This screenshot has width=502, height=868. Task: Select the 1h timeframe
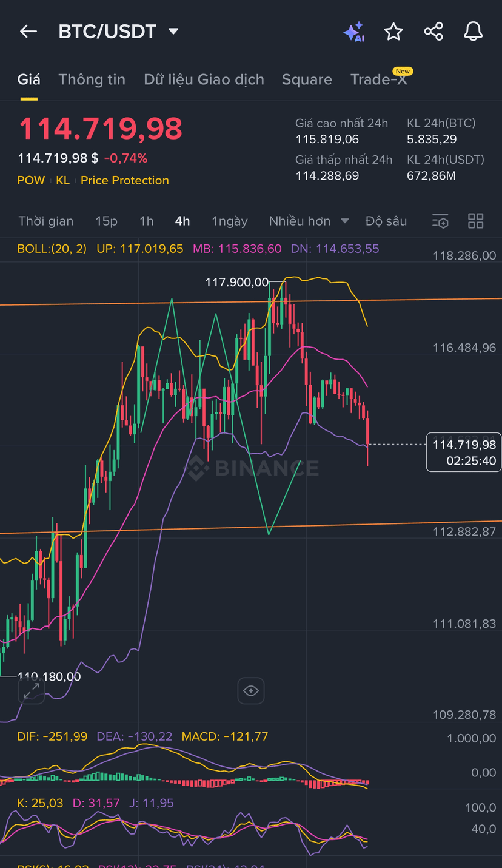pos(147,221)
